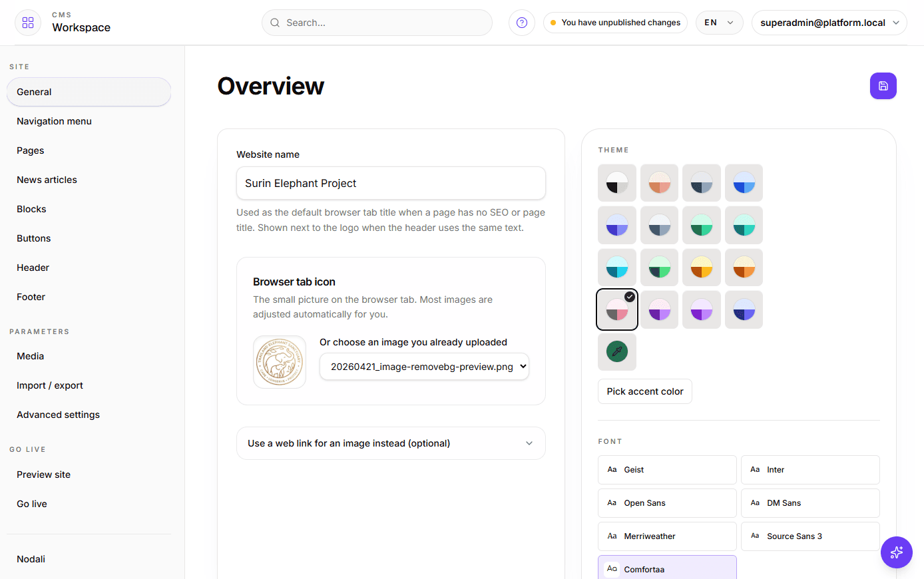The height and width of the screenshot is (579, 924).
Task: Click the eyedropper custom color icon
Action: [616, 351]
